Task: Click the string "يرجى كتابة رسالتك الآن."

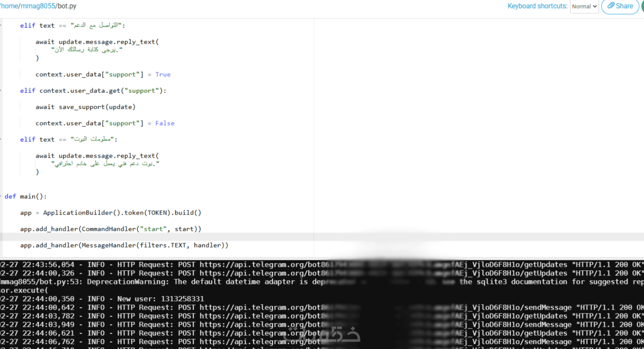Action: [87, 50]
